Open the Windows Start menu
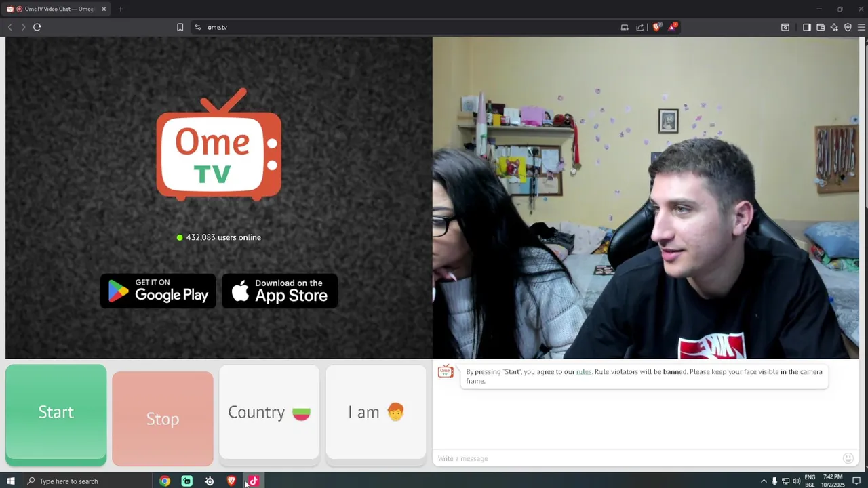 coord(10,481)
